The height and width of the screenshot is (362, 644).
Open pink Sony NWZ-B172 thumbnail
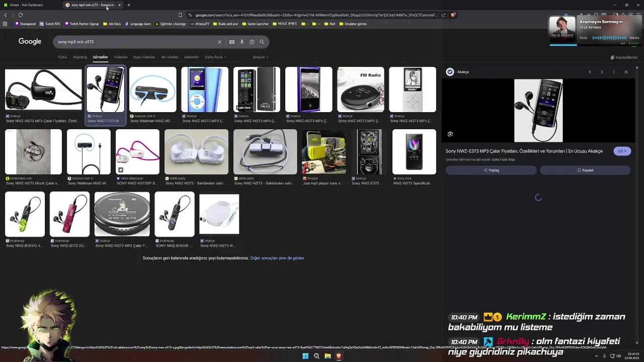tap(69, 214)
